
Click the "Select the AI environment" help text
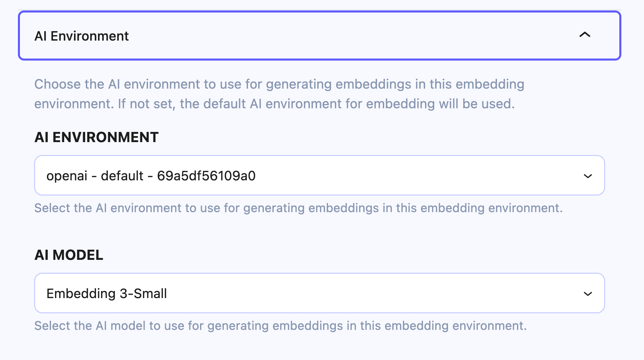298,208
